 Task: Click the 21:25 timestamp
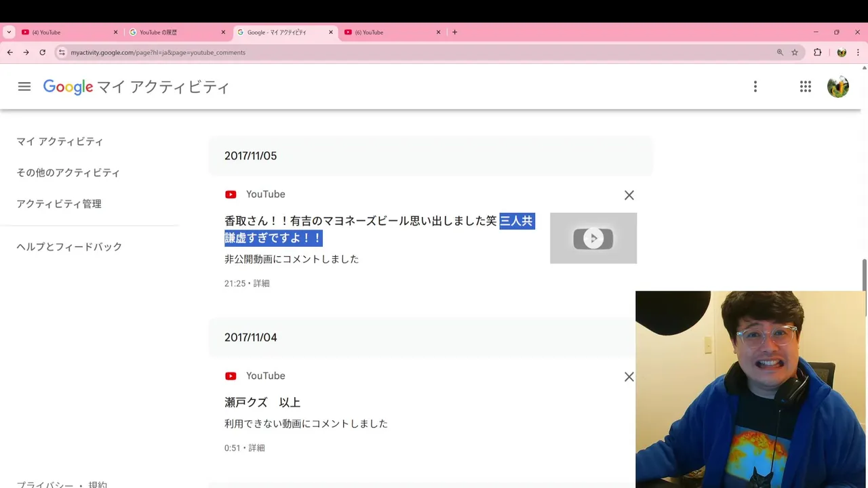point(235,283)
